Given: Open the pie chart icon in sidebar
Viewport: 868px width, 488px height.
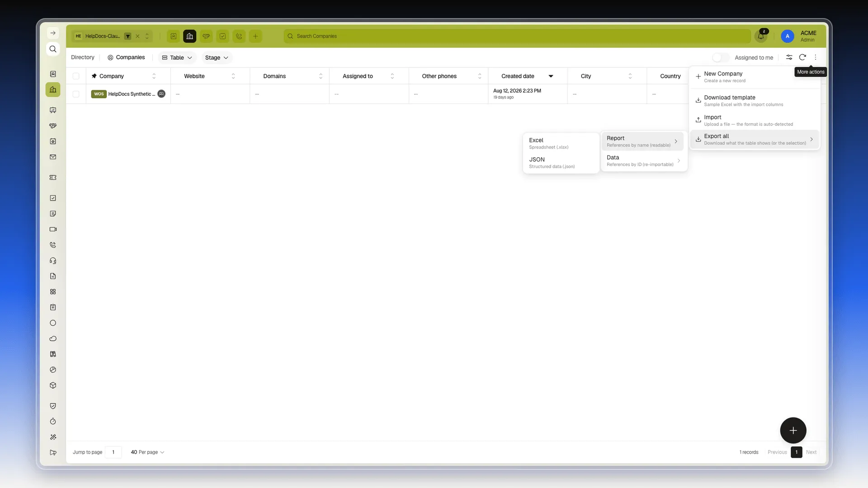Looking at the screenshot, I should click(x=53, y=370).
